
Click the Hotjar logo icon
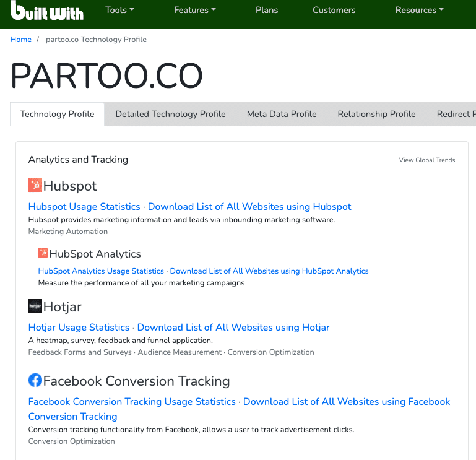35,306
